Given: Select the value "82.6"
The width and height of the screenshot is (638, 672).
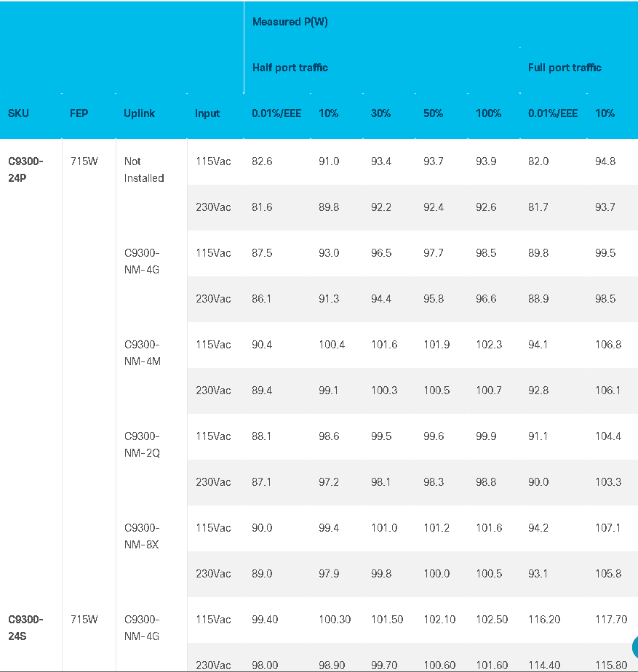Looking at the screenshot, I should pos(262,161).
